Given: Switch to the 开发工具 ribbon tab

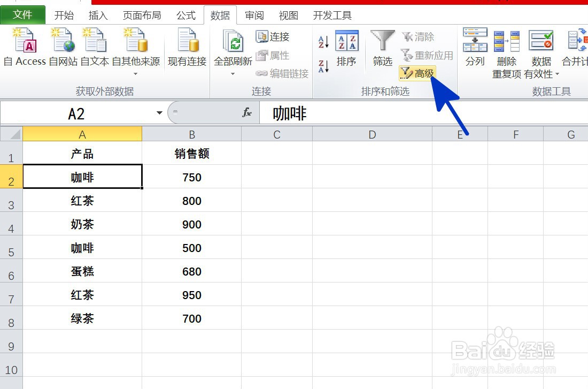Looking at the screenshot, I should (331, 15).
